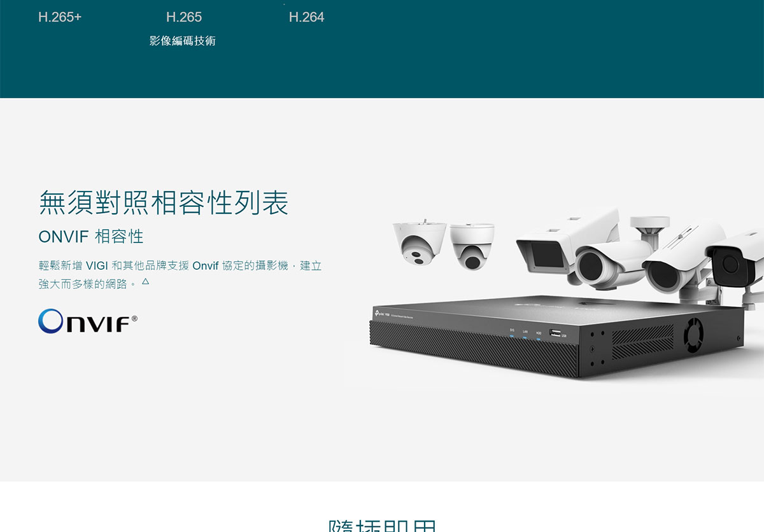Click the ONVIF 相容性 subtitle

(x=91, y=237)
